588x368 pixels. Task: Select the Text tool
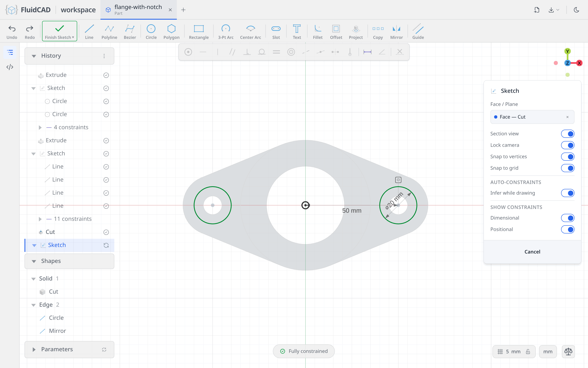point(297,32)
